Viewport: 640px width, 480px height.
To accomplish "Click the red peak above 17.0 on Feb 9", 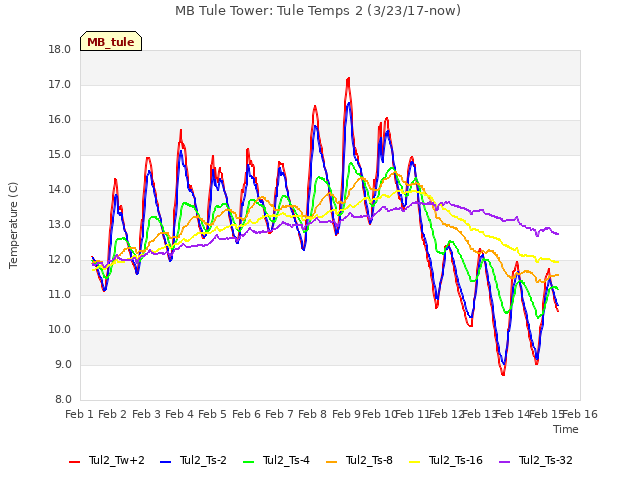I will point(348,79).
